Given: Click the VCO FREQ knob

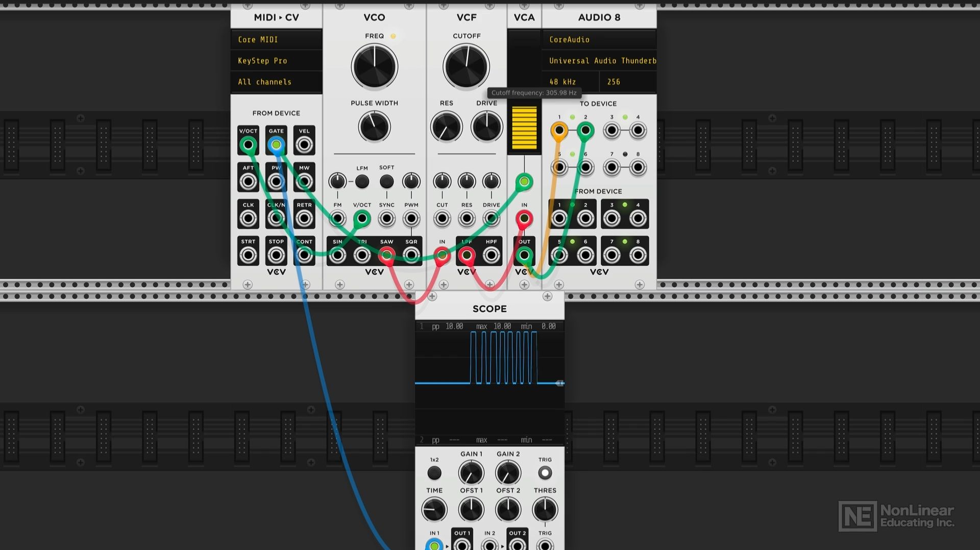Looking at the screenshot, I should pos(374,67).
